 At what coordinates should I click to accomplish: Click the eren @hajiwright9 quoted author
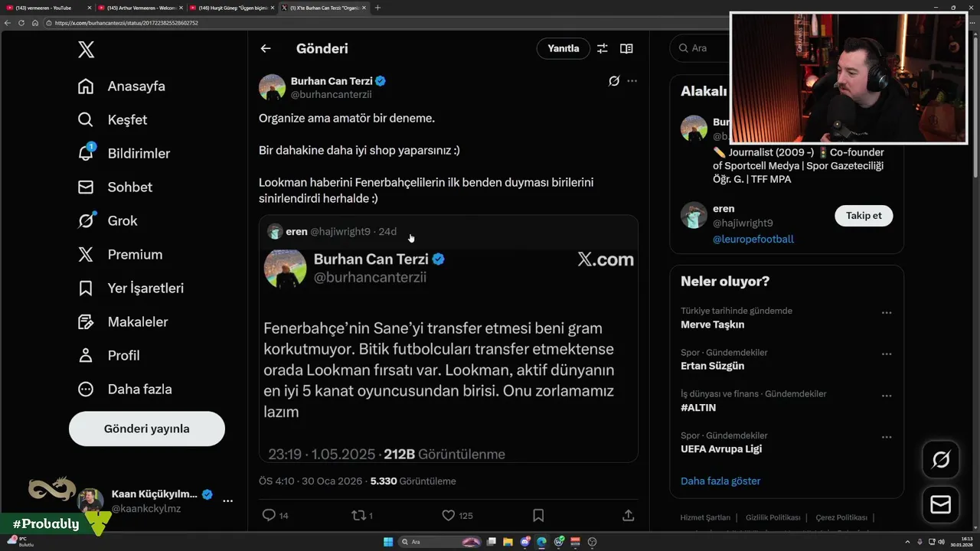tap(328, 231)
